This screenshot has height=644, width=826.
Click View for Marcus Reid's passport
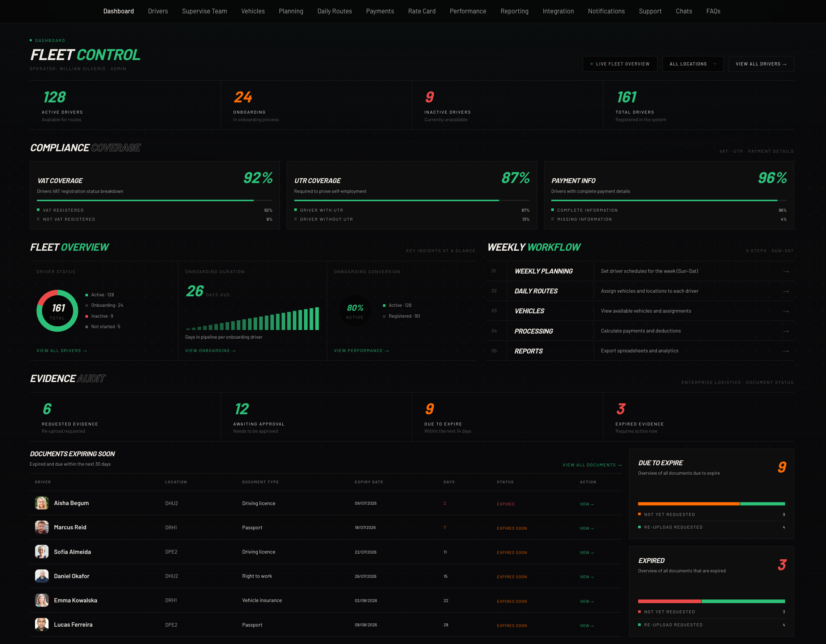pyautogui.click(x=587, y=528)
